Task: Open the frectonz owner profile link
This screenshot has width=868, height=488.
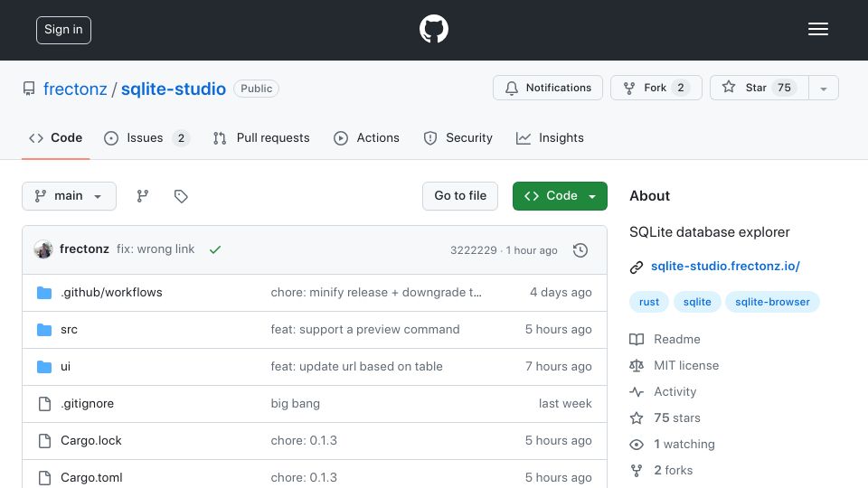Action: click(75, 89)
